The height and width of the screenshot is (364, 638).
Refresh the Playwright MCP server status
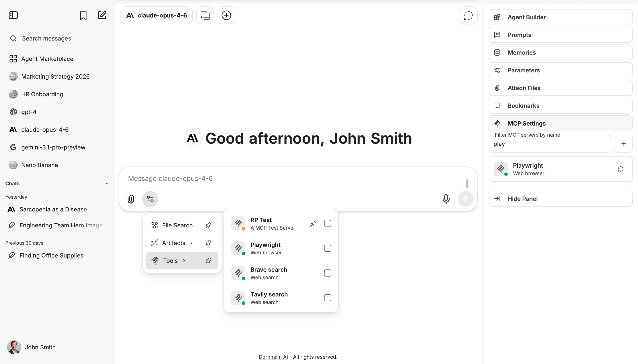[x=621, y=169]
